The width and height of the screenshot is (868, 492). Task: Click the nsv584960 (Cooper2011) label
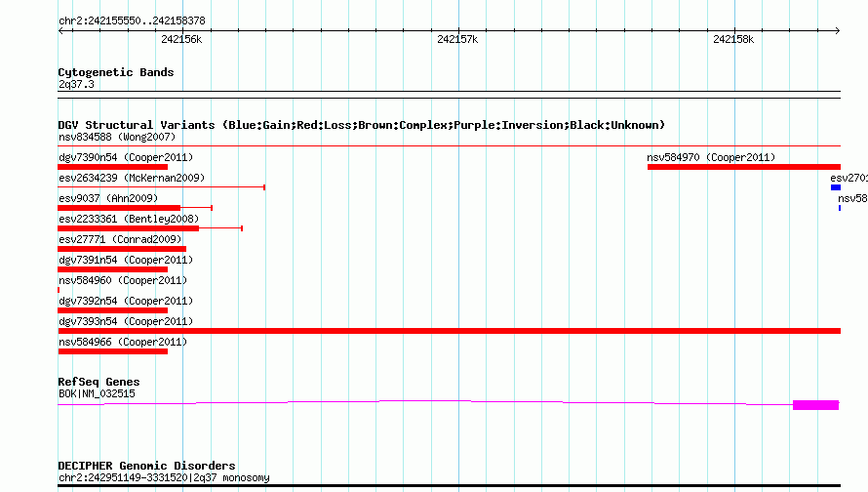[123, 280]
